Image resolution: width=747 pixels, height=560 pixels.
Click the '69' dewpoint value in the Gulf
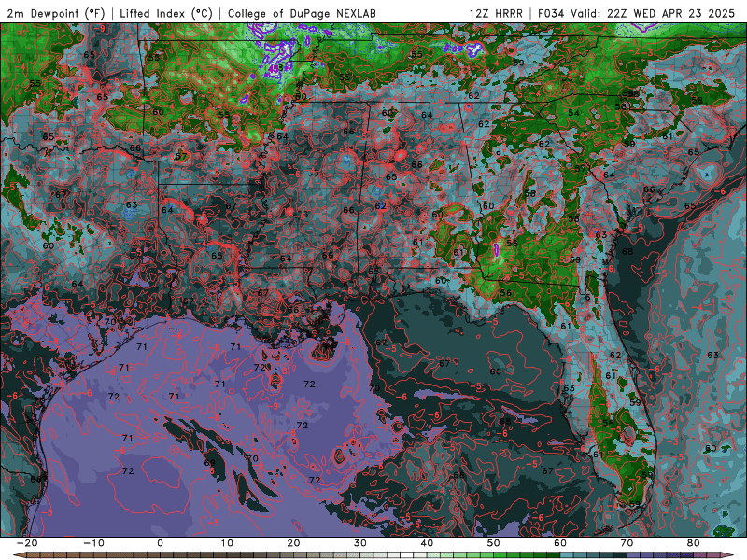[x=209, y=463]
